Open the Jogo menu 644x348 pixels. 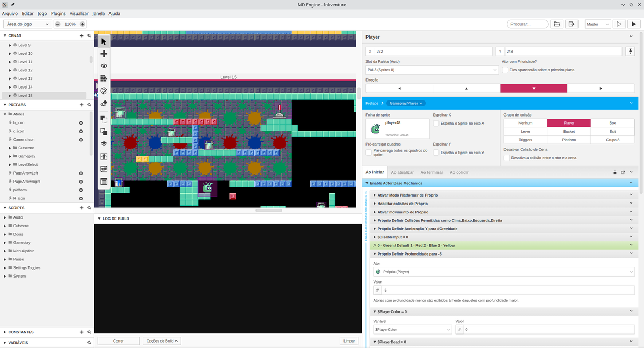click(42, 13)
